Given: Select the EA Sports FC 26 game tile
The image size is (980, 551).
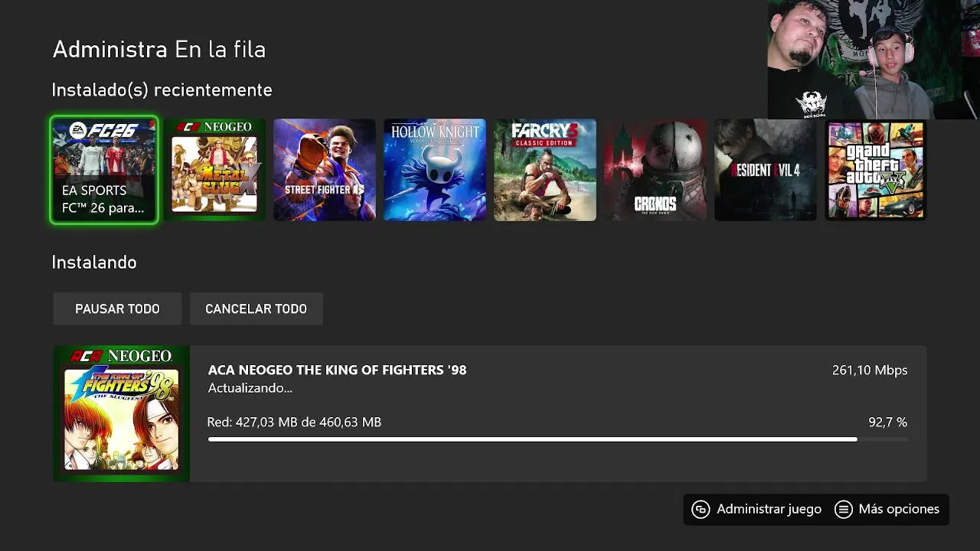Looking at the screenshot, I should click(104, 170).
